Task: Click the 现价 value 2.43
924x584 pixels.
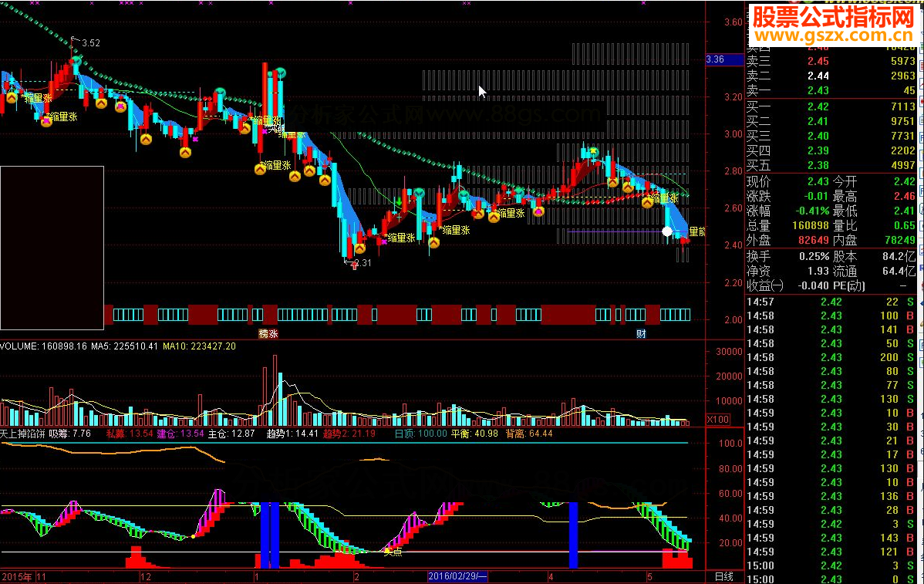Action: pos(818,181)
